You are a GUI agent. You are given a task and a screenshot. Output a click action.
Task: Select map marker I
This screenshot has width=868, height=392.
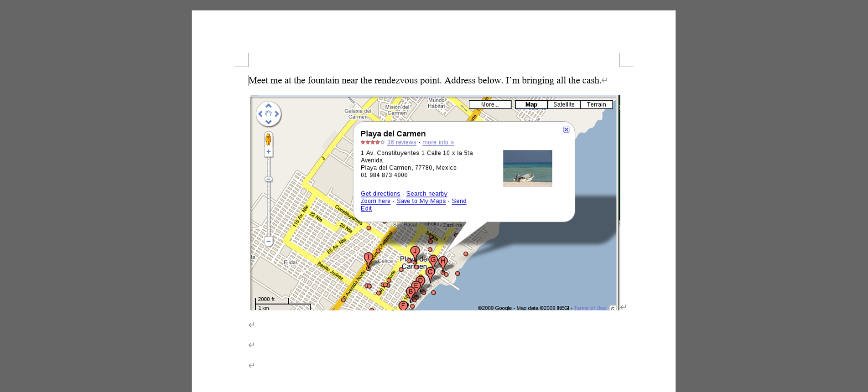[368, 258]
